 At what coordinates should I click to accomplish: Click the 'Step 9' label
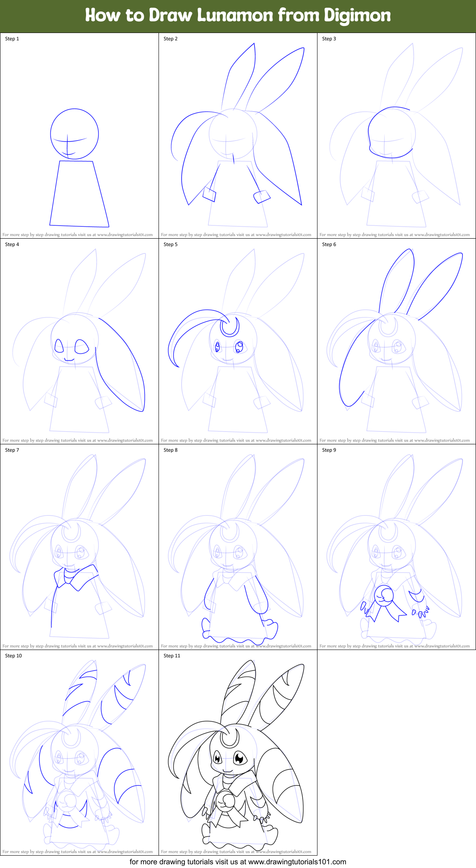[329, 450]
